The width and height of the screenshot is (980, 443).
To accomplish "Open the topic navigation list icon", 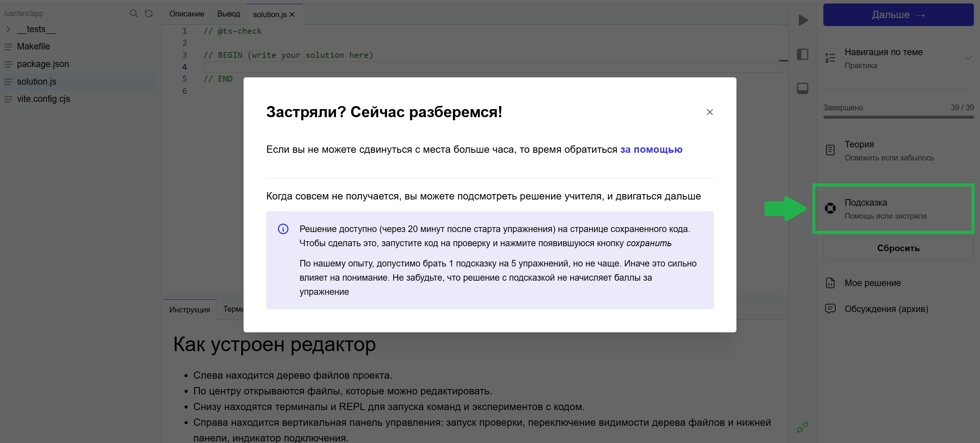I will pyautogui.click(x=830, y=58).
